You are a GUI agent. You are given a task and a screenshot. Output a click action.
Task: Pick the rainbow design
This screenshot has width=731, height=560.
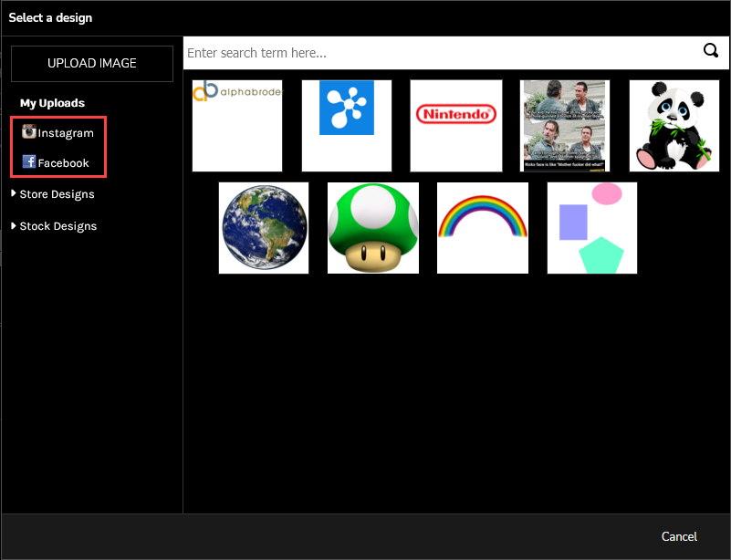483,228
